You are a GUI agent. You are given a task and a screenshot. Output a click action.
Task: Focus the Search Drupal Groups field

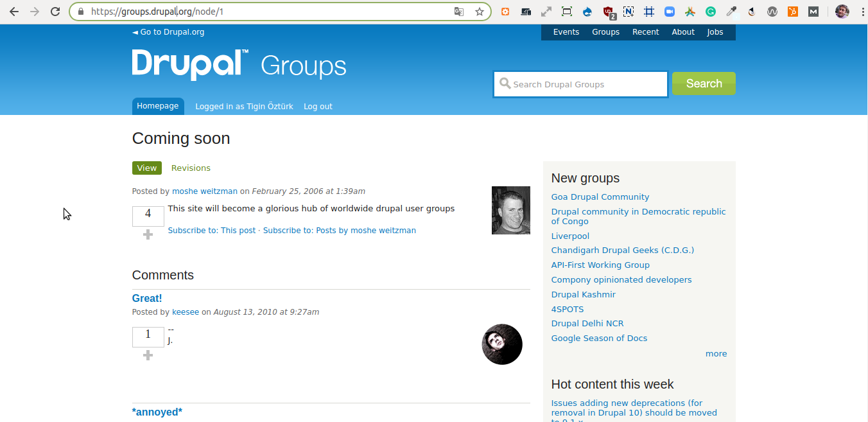click(x=581, y=84)
